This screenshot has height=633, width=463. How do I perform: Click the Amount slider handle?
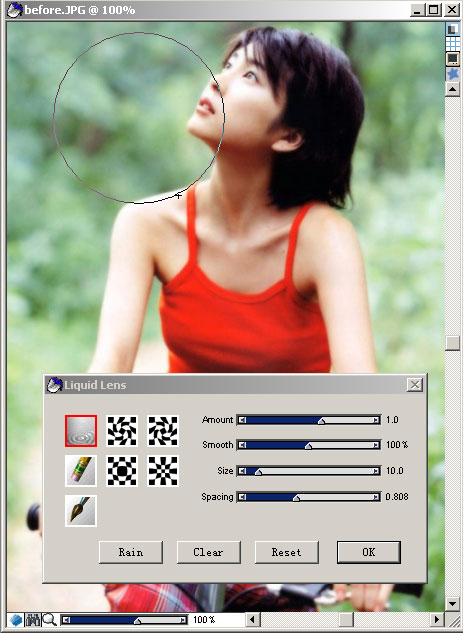point(321,421)
